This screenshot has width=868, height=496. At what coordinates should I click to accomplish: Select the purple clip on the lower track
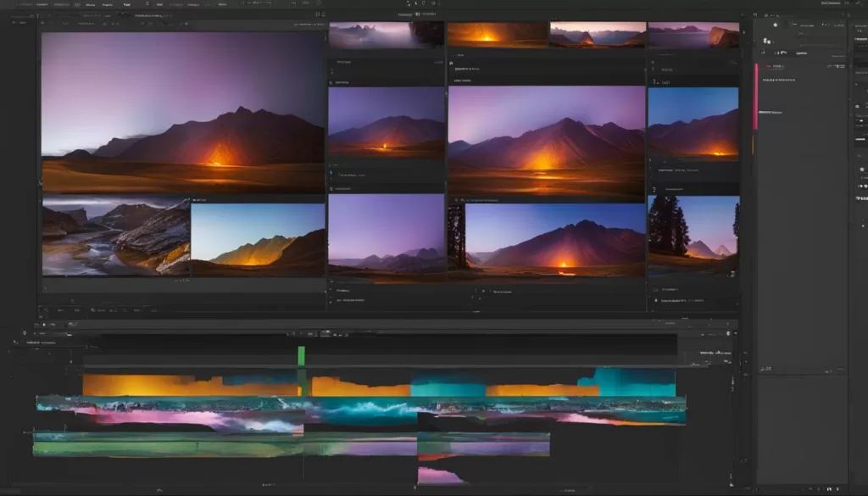point(484,444)
